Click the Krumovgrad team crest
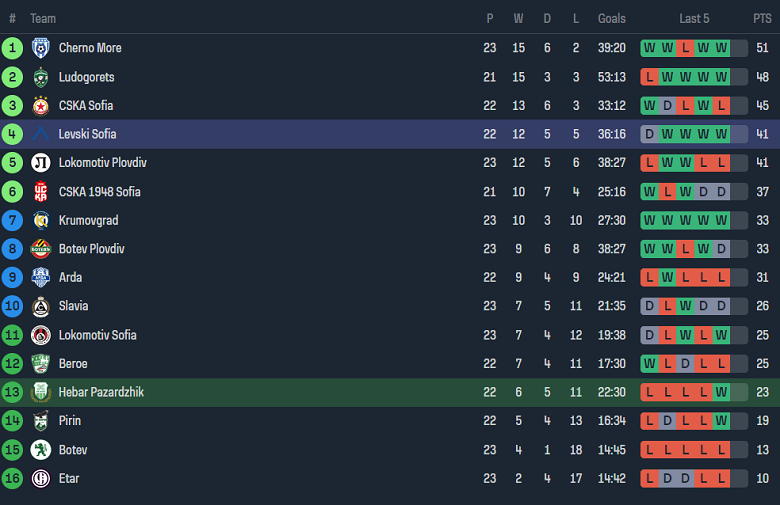This screenshot has height=505, width=780. point(41,220)
